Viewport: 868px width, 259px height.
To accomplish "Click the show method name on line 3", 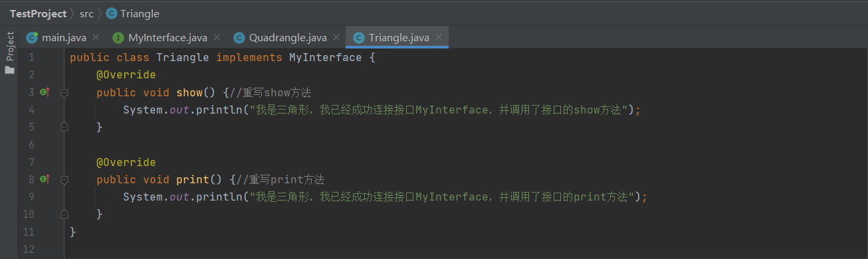I will 189,92.
